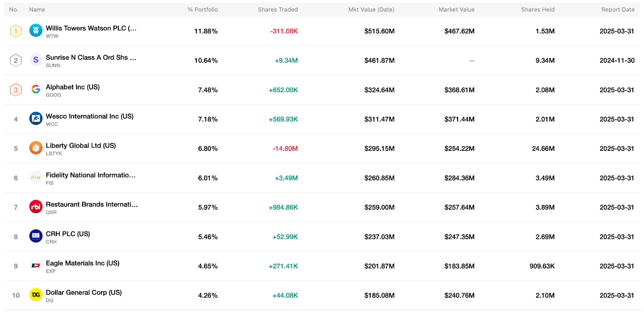
Task: Click the +9.34M shares traded value
Action: [286, 61]
